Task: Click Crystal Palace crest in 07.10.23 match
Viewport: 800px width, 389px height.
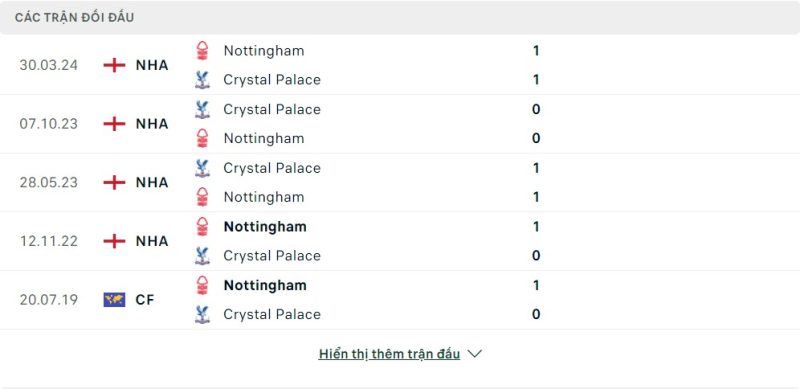Action: (203, 109)
